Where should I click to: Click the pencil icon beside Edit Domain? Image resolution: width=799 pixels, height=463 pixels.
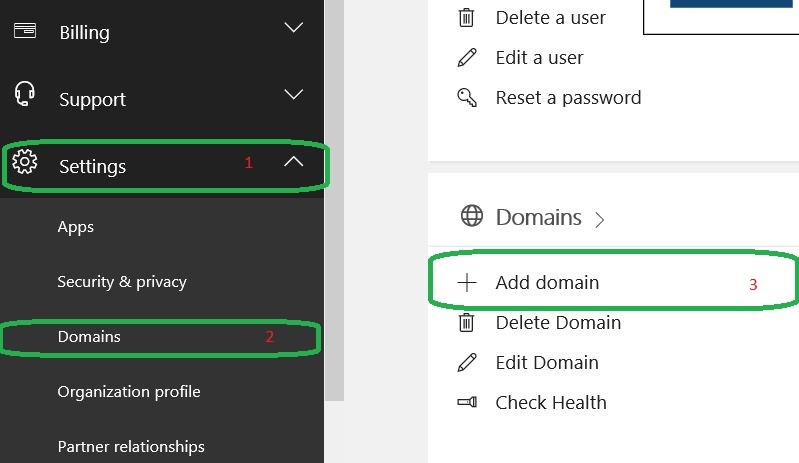(467, 362)
